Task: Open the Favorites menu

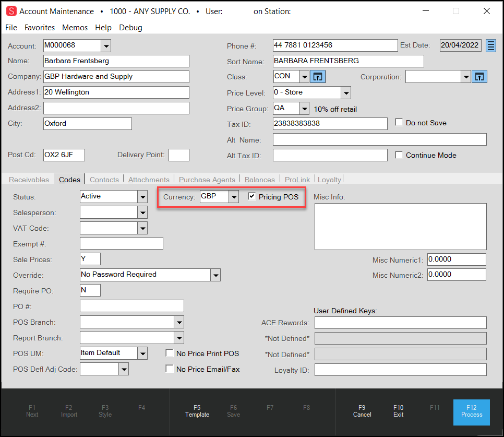Action: coord(40,28)
